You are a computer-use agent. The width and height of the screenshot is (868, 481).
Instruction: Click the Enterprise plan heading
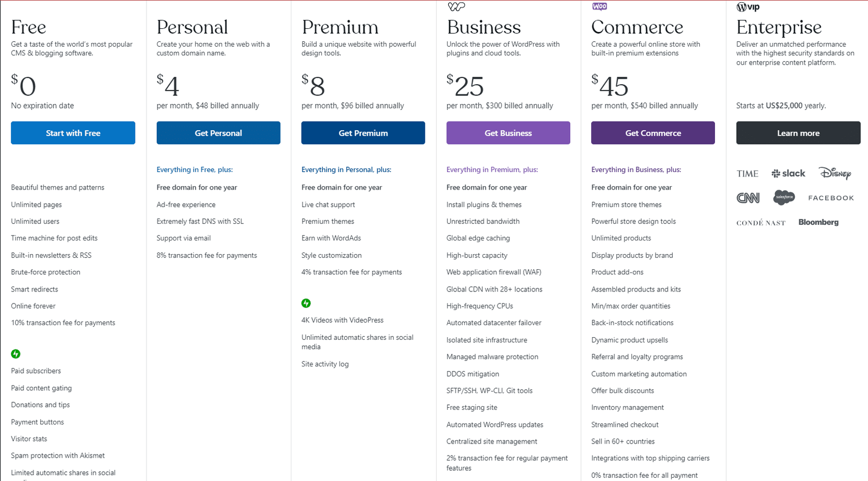778,27
